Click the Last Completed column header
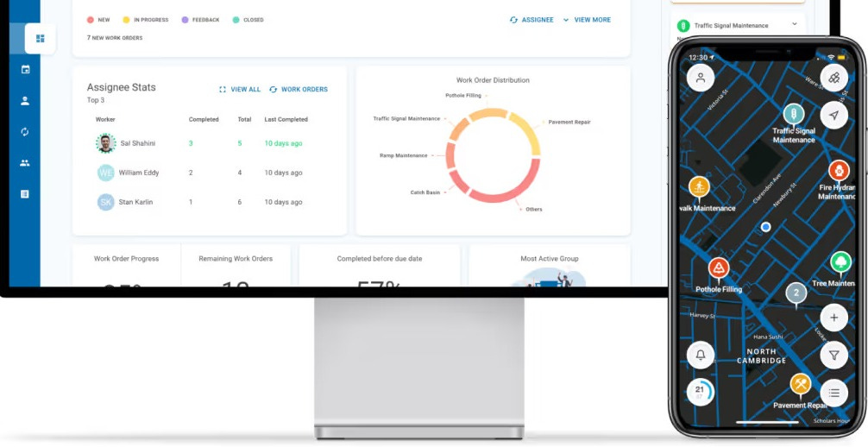 pyautogui.click(x=286, y=119)
